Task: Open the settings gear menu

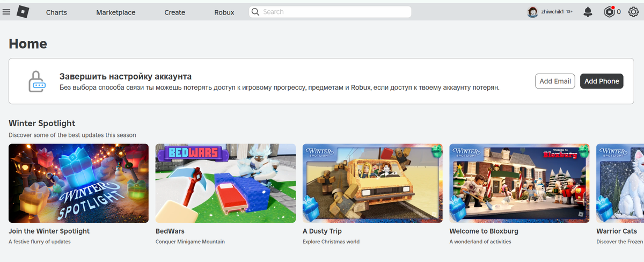Action: pos(633,12)
